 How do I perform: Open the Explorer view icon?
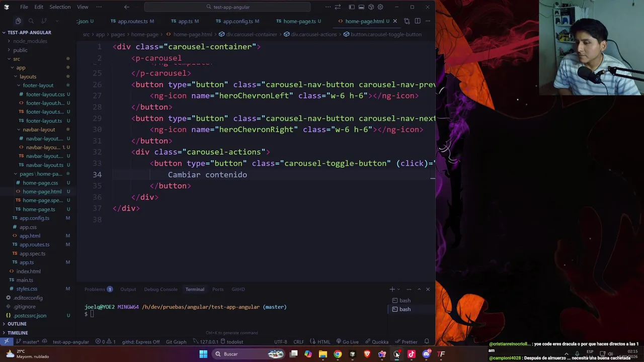18,21
